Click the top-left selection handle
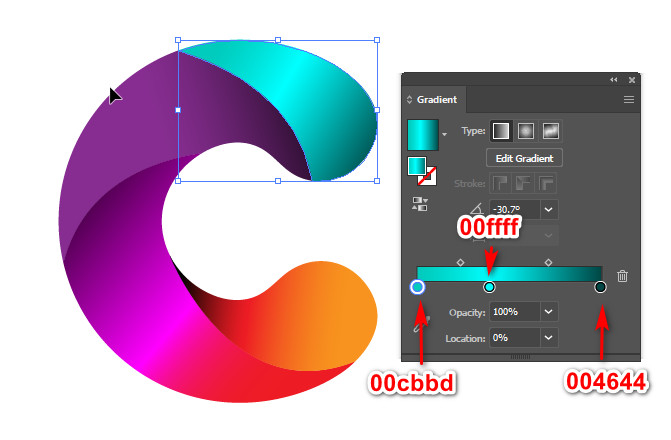 tap(178, 40)
